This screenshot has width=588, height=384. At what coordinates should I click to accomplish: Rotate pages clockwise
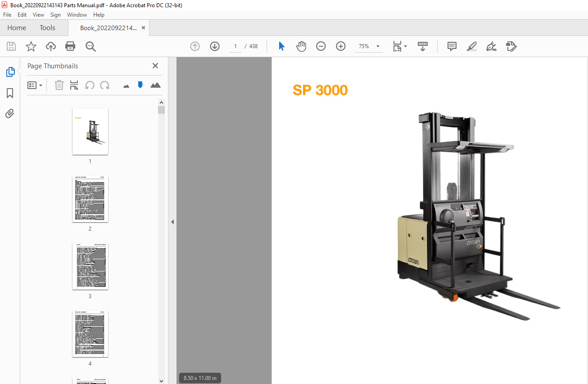pos(105,85)
